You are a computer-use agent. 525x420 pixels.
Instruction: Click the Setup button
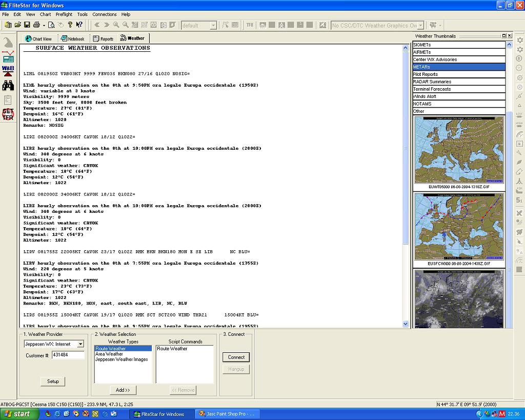click(53, 381)
